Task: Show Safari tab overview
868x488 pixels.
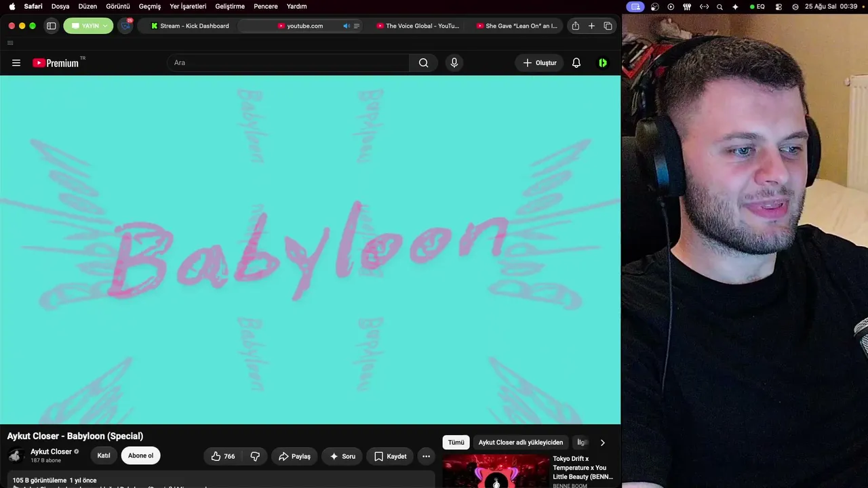Action: coord(608,26)
